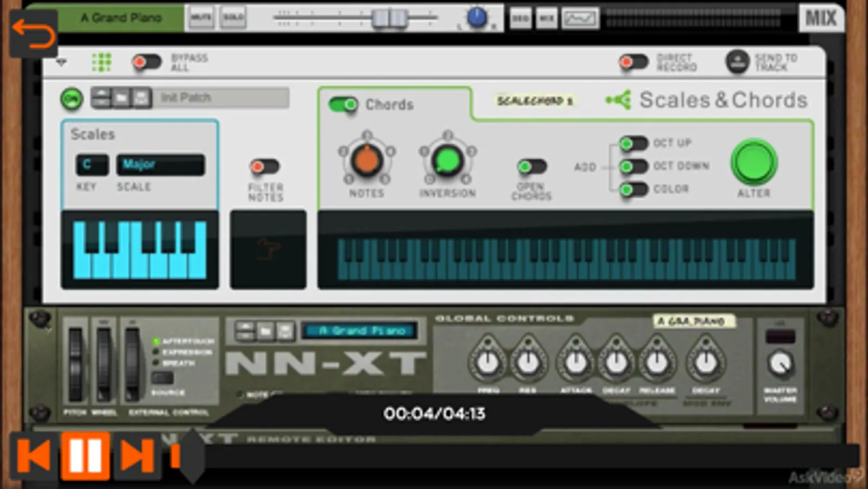The image size is (868, 489).
Task: Open the Key selector showing C
Action: [92, 165]
